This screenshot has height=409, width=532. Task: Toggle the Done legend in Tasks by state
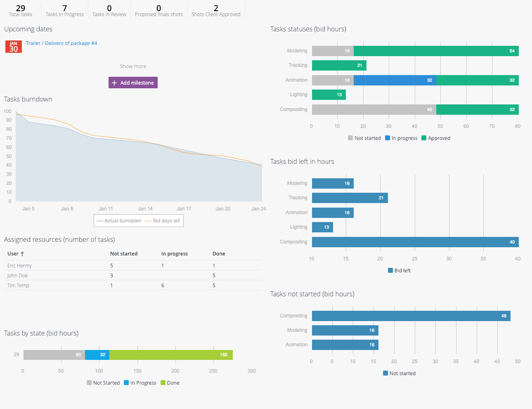tap(170, 383)
